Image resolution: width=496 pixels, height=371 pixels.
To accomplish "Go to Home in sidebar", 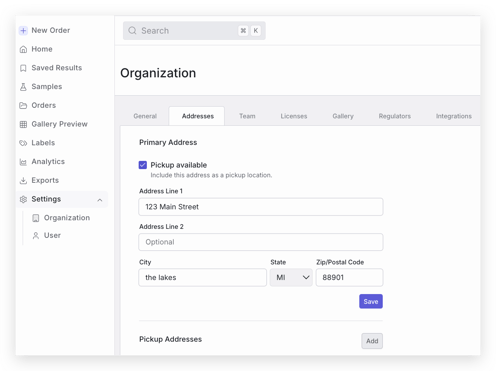I will pos(42,49).
